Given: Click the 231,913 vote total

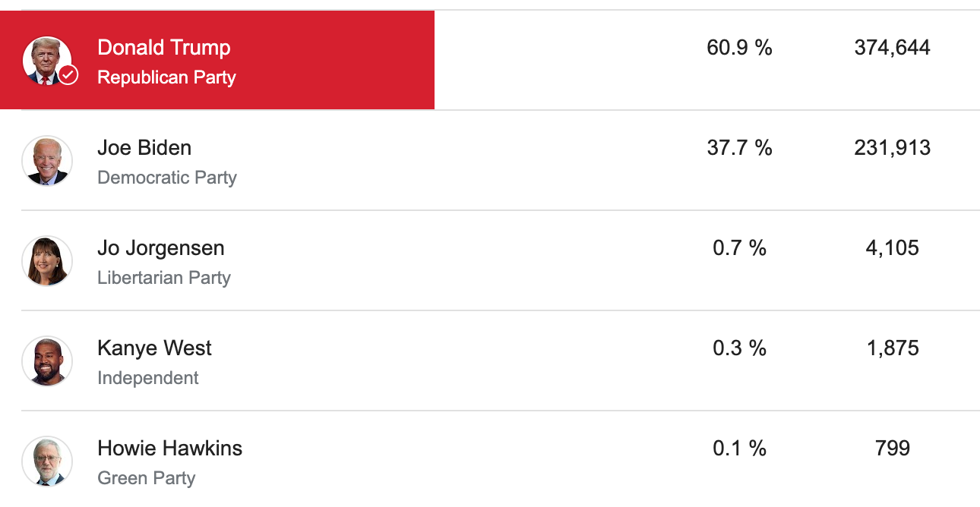Looking at the screenshot, I should coord(892,147).
